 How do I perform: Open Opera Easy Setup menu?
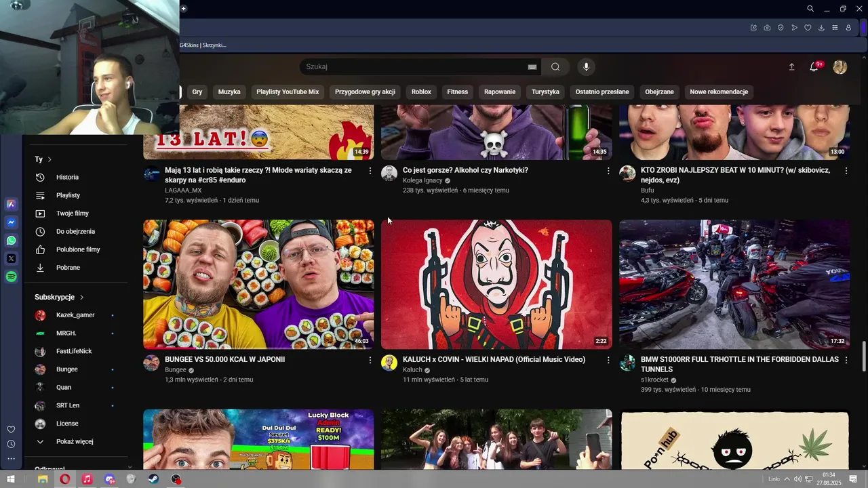point(835,28)
